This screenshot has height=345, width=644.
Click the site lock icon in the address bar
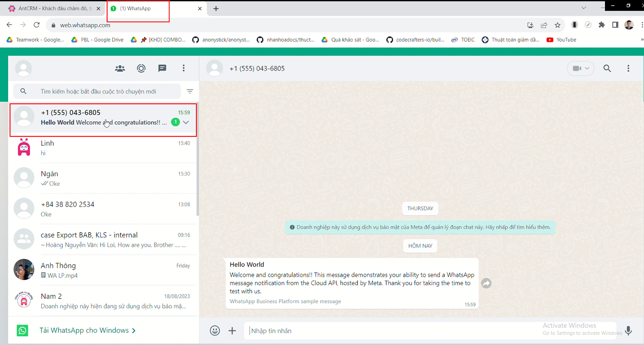tap(53, 25)
